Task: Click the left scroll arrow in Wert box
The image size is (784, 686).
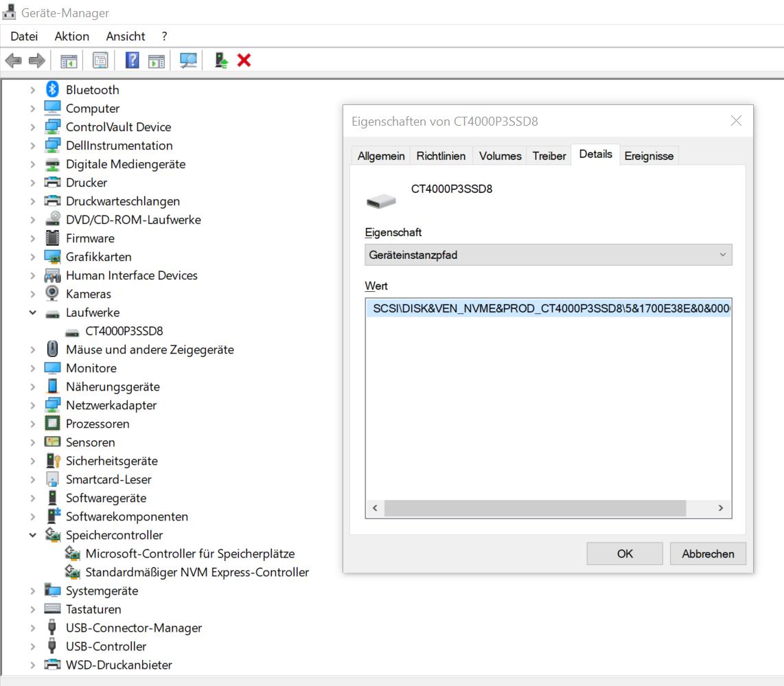Action: point(375,507)
